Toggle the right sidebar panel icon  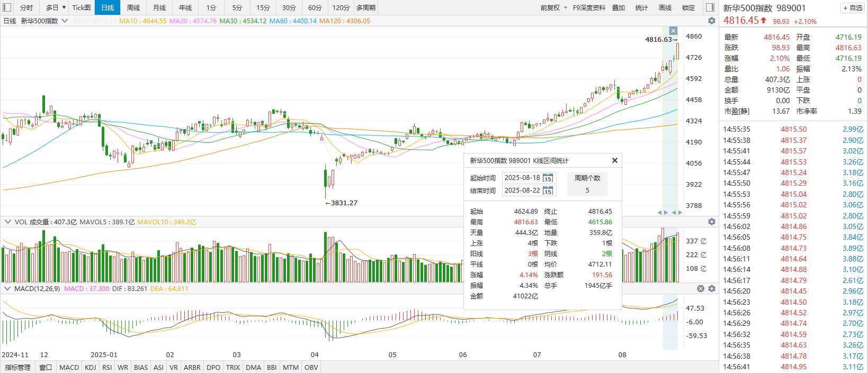(x=711, y=7)
